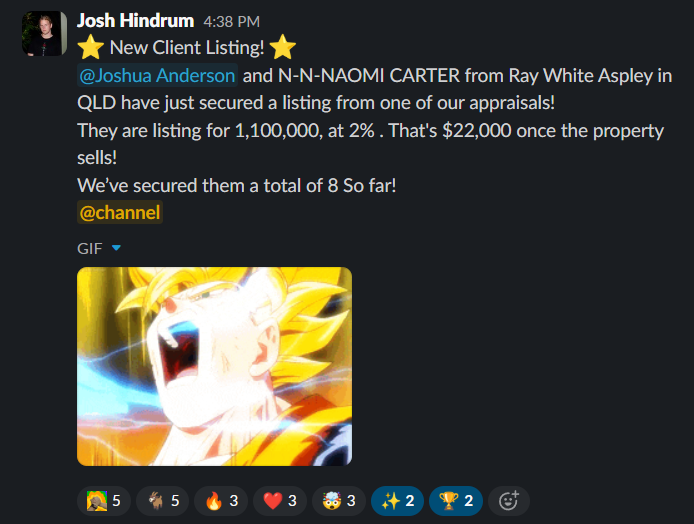Click the GIF label above the image

click(x=90, y=248)
